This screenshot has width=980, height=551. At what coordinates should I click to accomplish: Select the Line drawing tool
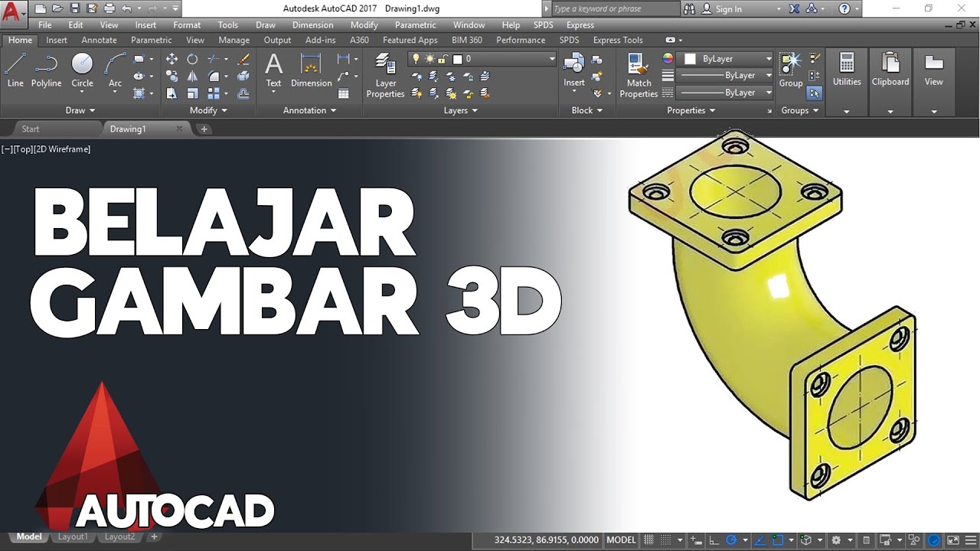15,70
